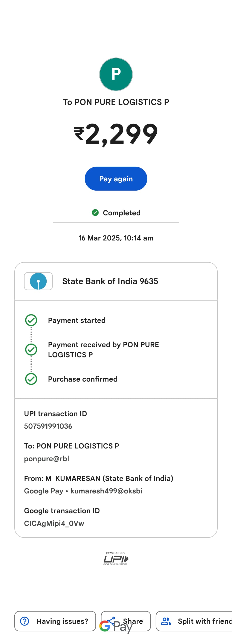Open the Having issues? help button

[x=55, y=621]
